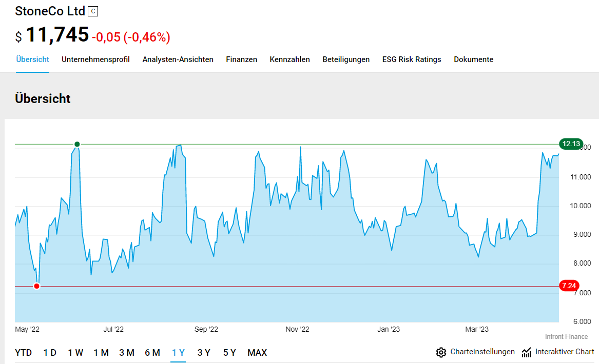Screen dimensions: 599x364
Task: Open the Finanzen tab
Action: coord(241,59)
